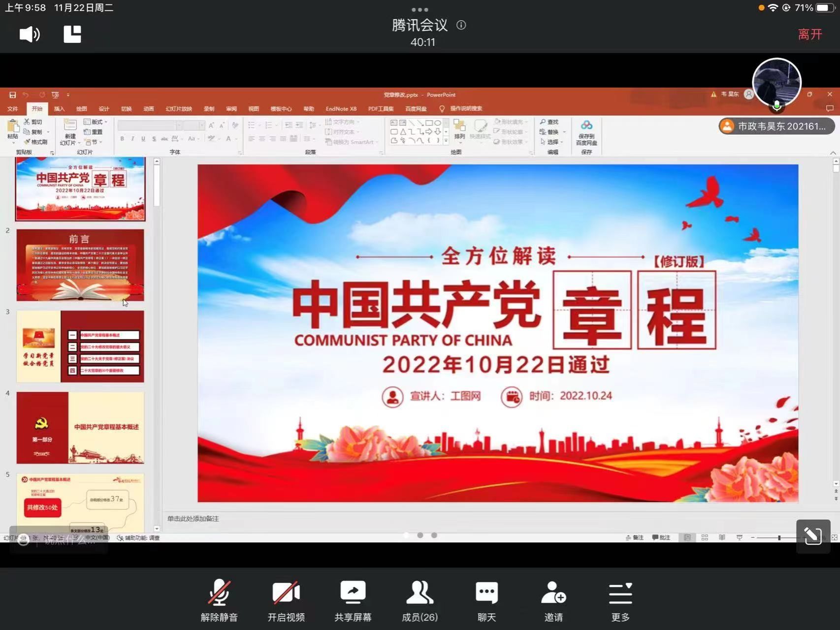
Task: Start 共享屏幕 screen sharing
Action: 353,600
